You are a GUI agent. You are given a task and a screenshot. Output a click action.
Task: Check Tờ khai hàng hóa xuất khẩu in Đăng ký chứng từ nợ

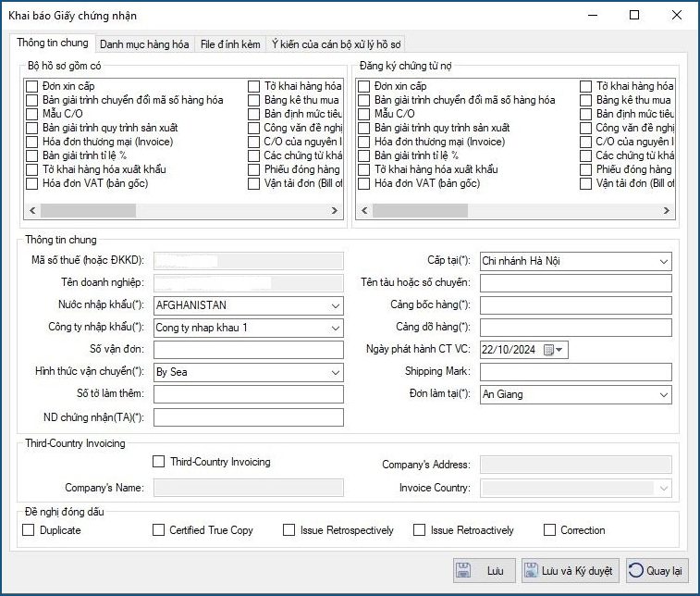tap(363, 169)
